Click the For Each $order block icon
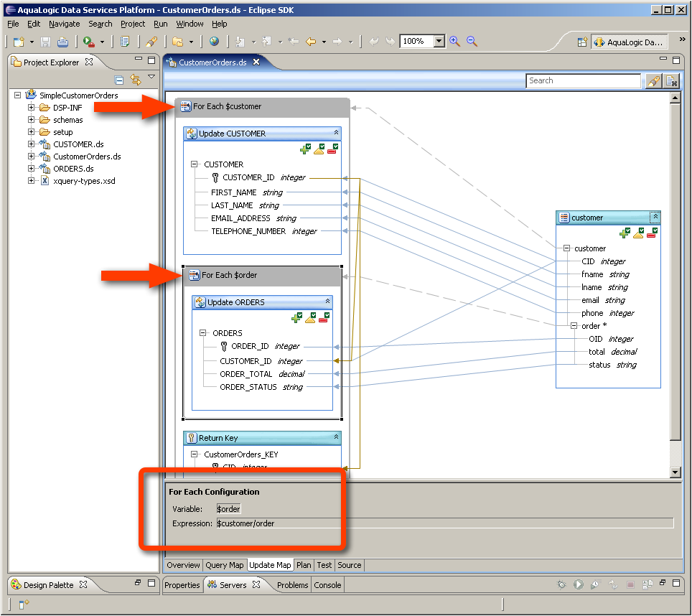Viewport: 692px width, 616px height. (195, 275)
